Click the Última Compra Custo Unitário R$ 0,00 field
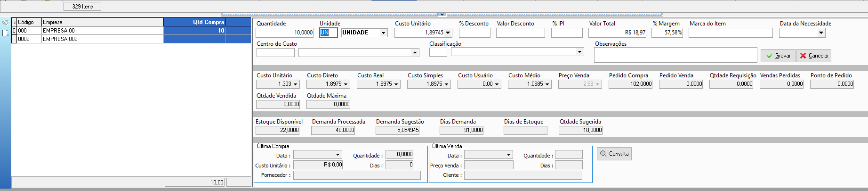 pyautogui.click(x=318, y=165)
